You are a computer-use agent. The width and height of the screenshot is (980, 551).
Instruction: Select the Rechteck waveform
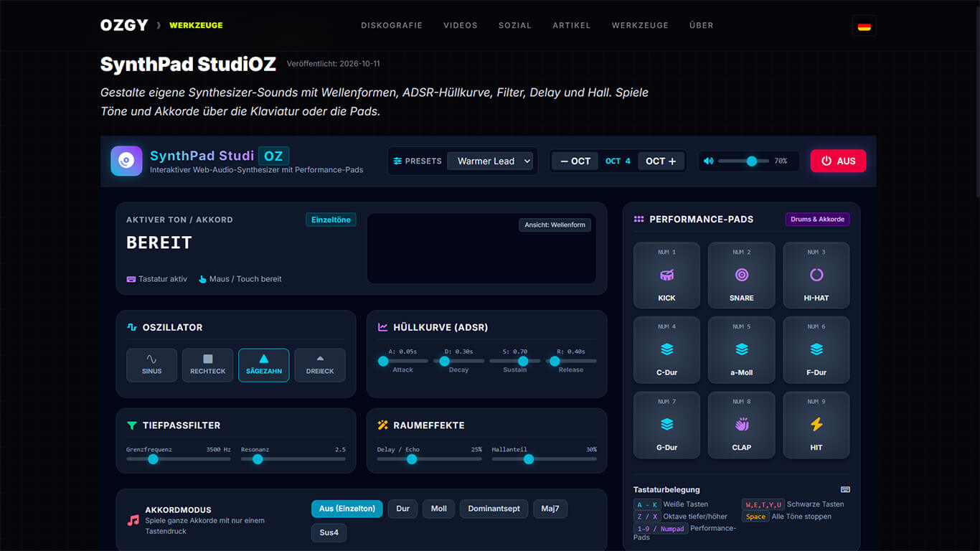point(207,365)
